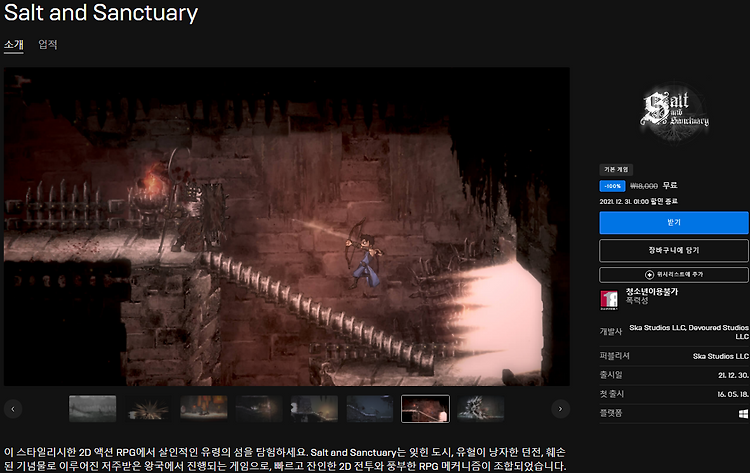Image resolution: width=750 pixels, height=473 pixels.
Task: Click the age 18 rating icon
Action: (x=609, y=300)
